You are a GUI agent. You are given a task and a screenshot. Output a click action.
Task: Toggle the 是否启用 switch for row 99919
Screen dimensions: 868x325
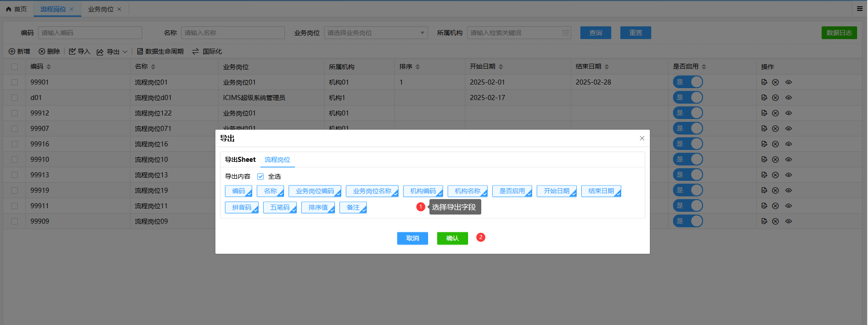(688, 190)
